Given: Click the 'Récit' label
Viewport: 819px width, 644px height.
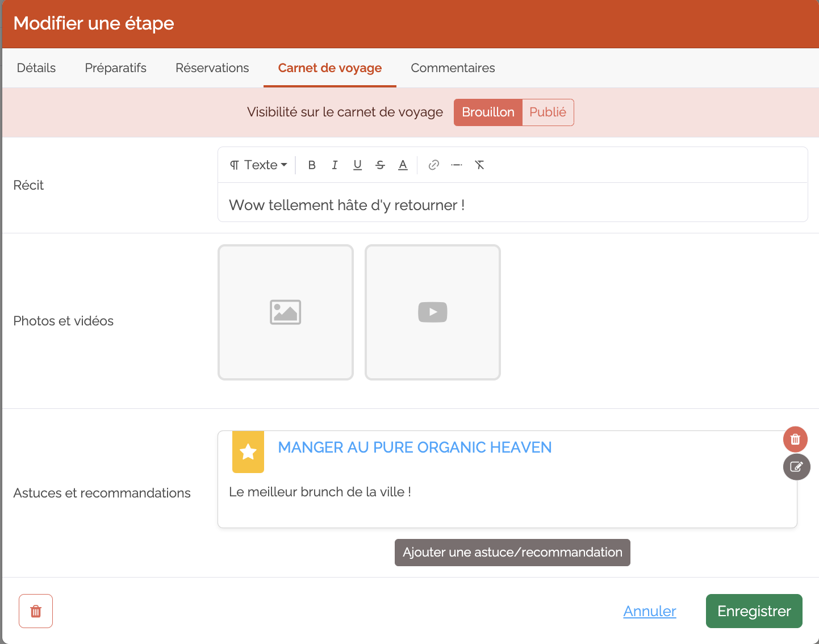Looking at the screenshot, I should 28,185.
